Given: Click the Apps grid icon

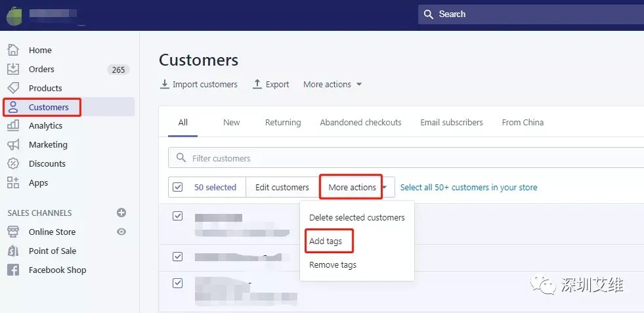Looking at the screenshot, I should (x=13, y=183).
